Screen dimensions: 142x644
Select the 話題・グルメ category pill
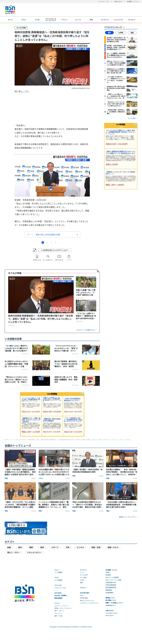(113, 547)
